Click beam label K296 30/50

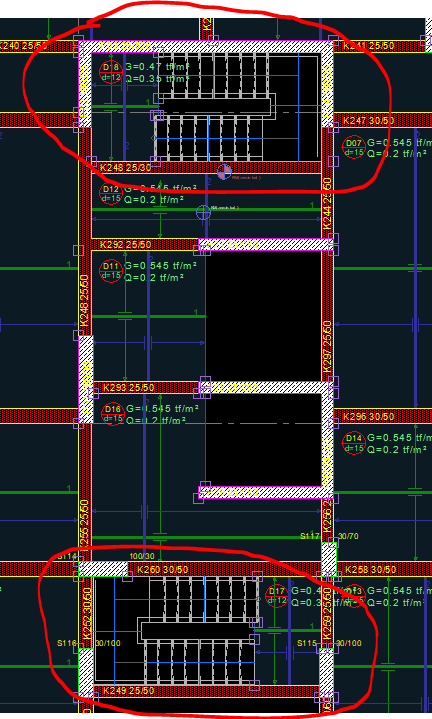[369, 416]
